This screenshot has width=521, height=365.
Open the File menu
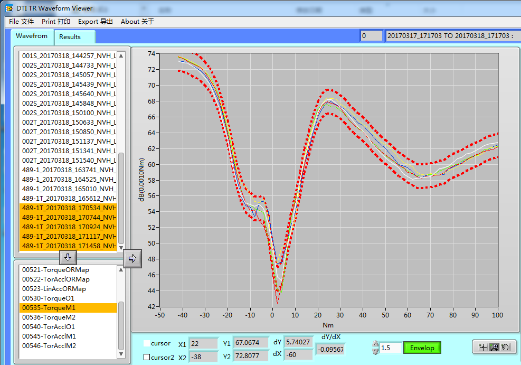(21, 22)
